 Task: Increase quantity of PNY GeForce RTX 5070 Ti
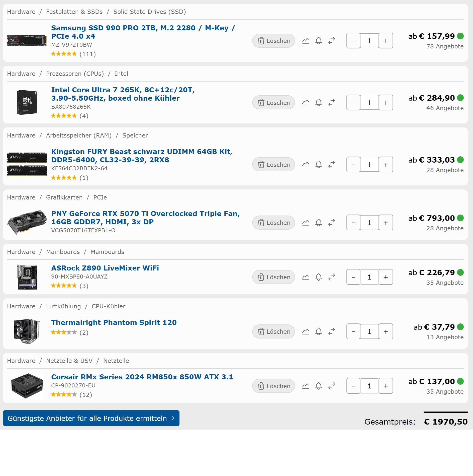(386, 223)
